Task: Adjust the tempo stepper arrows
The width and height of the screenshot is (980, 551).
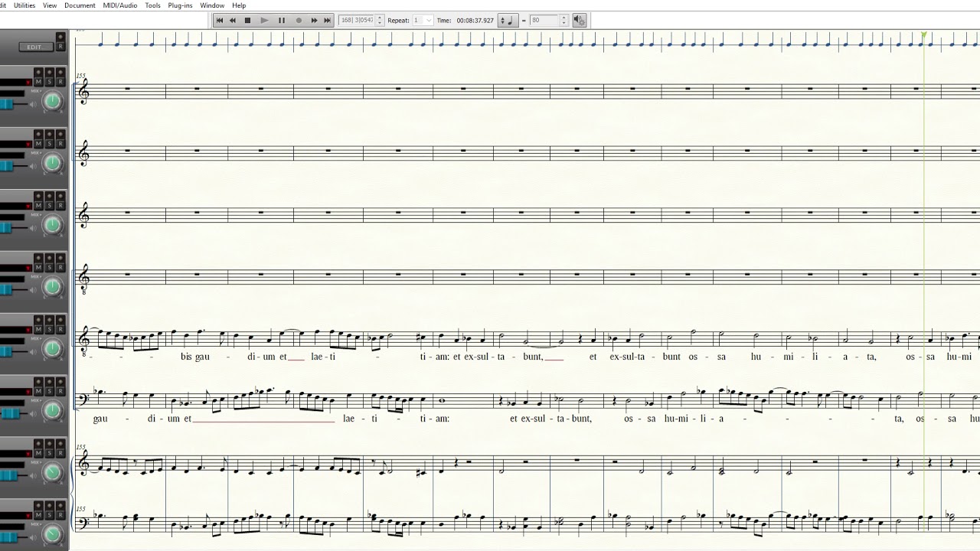Action: (x=564, y=21)
